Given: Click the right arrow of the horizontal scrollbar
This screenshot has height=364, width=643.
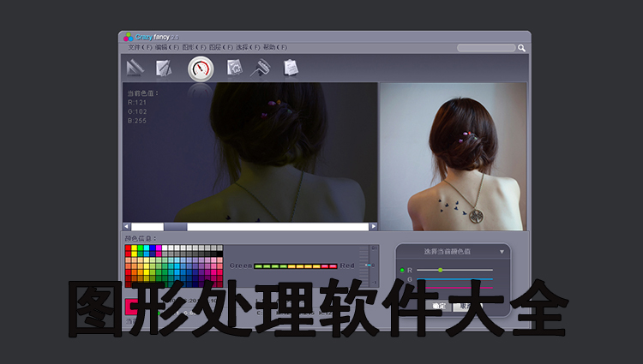Looking at the screenshot, I should click(373, 226).
